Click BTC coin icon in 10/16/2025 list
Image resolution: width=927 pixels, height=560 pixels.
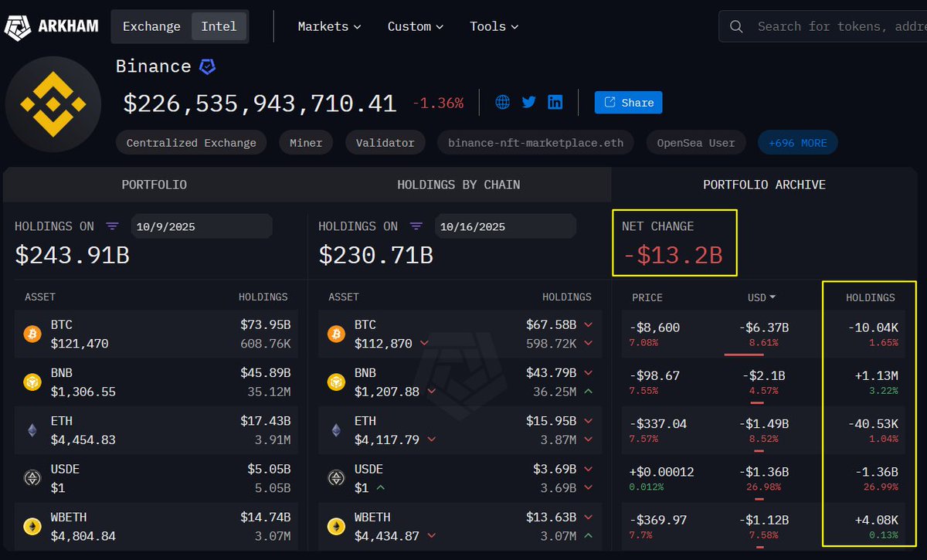point(336,334)
